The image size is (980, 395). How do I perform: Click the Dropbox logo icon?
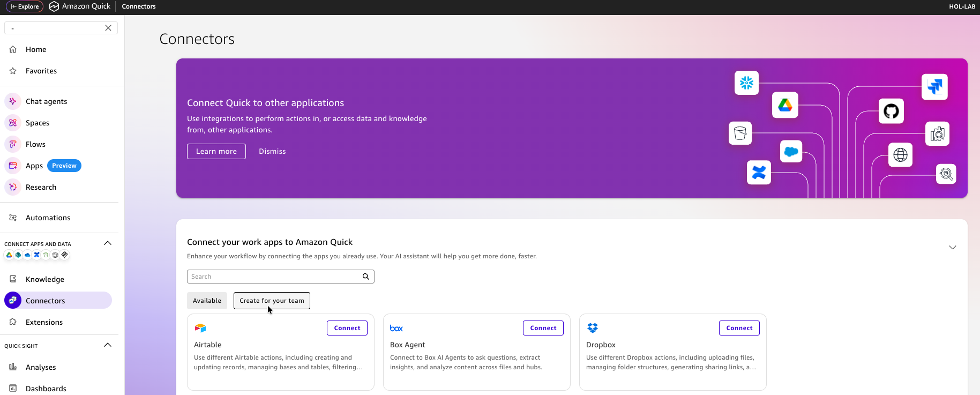coord(593,328)
